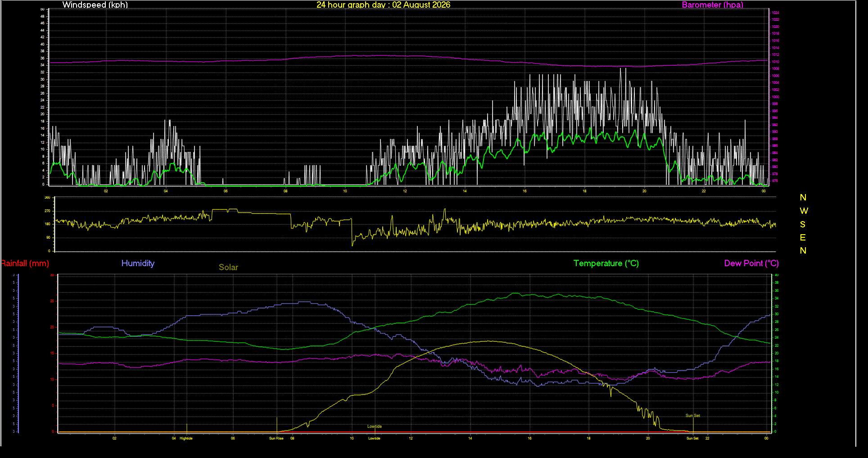
Task: Click hour '06' on the temperature graph axis
Action: [233, 438]
